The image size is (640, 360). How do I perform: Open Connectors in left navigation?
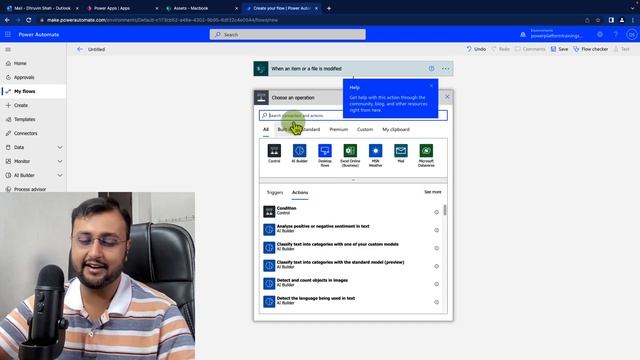click(33, 133)
